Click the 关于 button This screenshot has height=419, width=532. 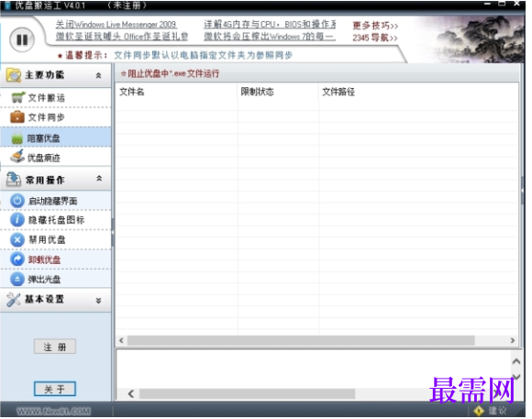coord(55,389)
